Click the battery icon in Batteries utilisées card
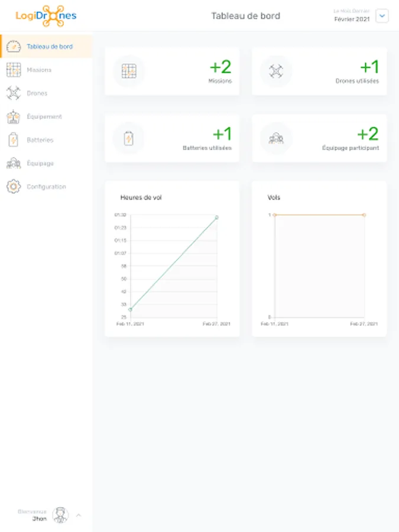 [x=129, y=138]
